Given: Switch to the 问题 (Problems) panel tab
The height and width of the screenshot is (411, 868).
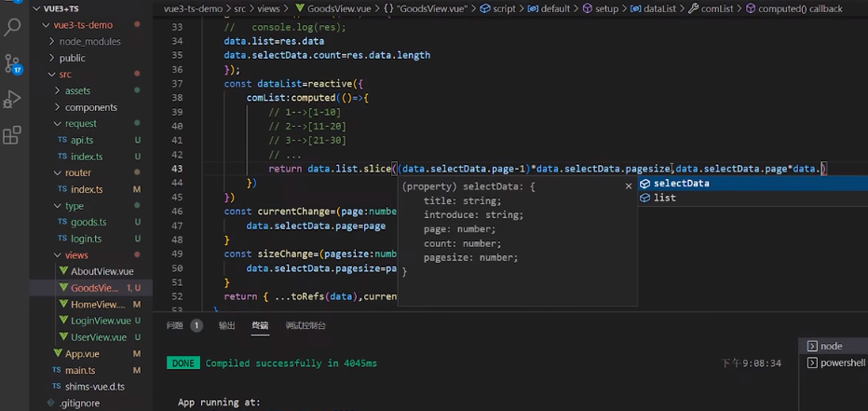Looking at the screenshot, I should tap(175, 325).
